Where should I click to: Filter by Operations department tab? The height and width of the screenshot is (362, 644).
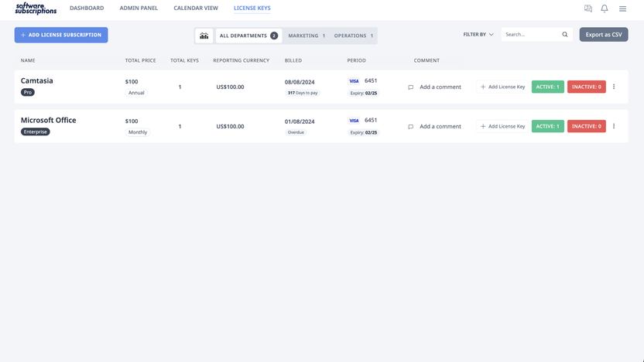coord(353,36)
